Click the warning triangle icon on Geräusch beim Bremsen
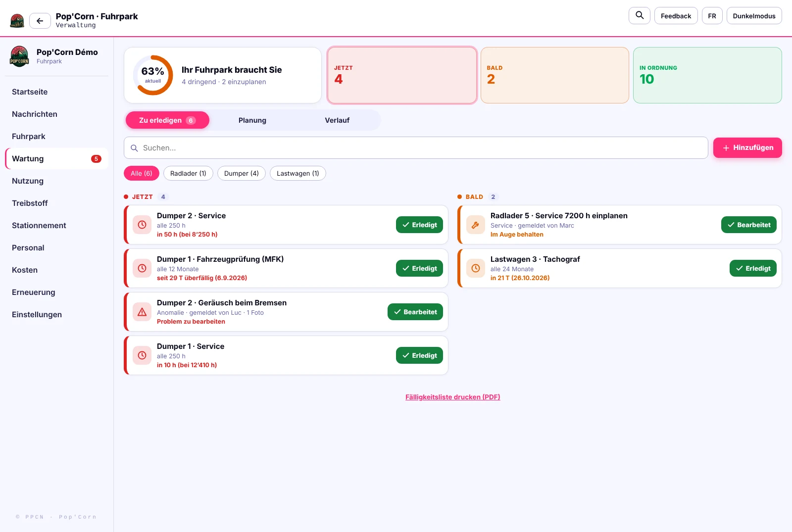The image size is (792, 532). [x=142, y=312]
